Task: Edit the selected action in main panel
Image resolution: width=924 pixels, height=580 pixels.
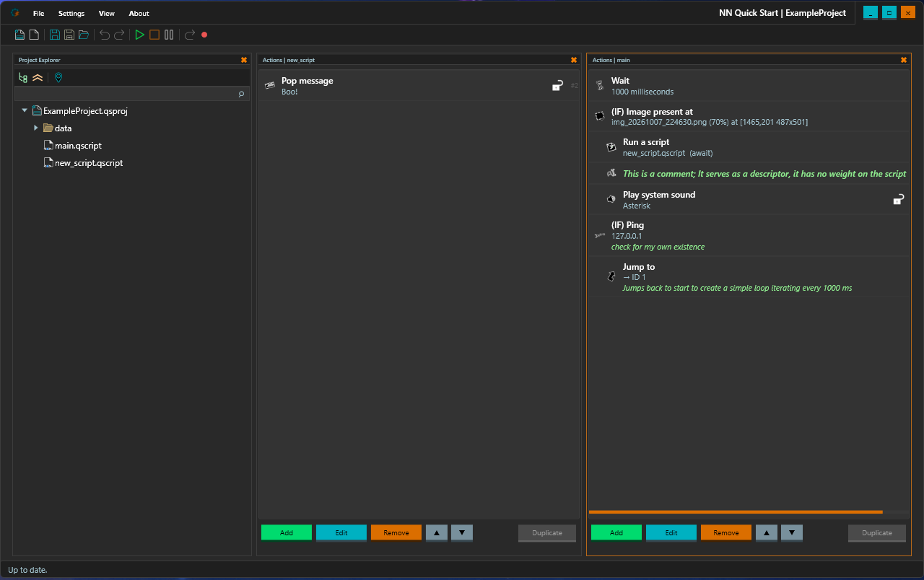Action: (x=671, y=532)
